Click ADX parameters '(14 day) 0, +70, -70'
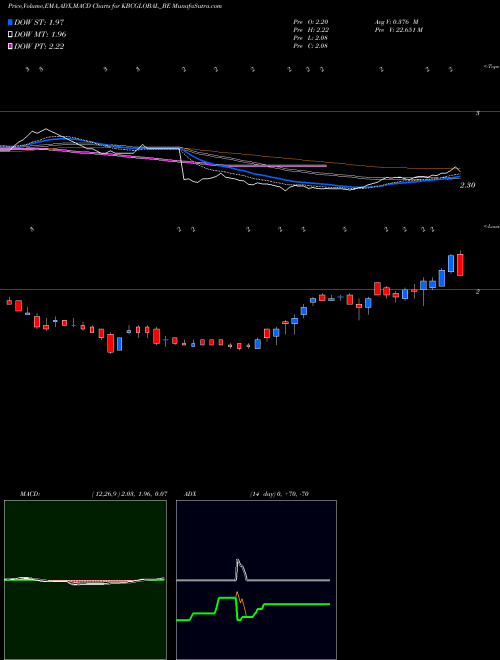 (279, 494)
